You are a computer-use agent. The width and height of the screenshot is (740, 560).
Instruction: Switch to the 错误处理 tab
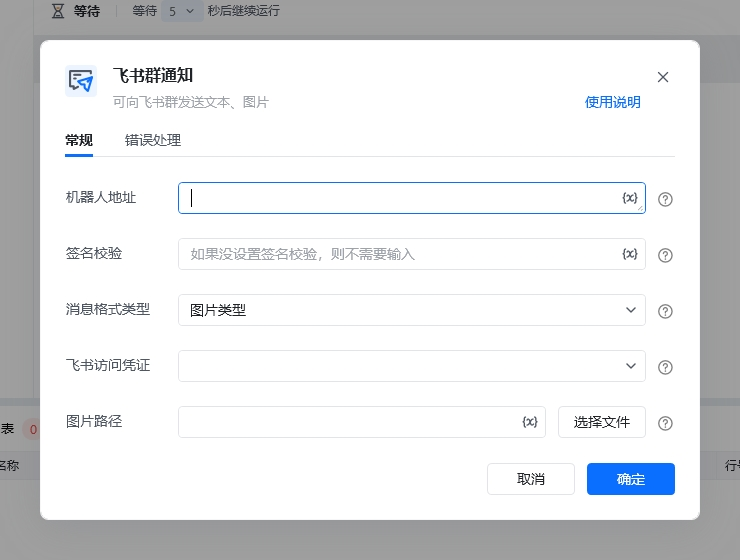point(153,140)
